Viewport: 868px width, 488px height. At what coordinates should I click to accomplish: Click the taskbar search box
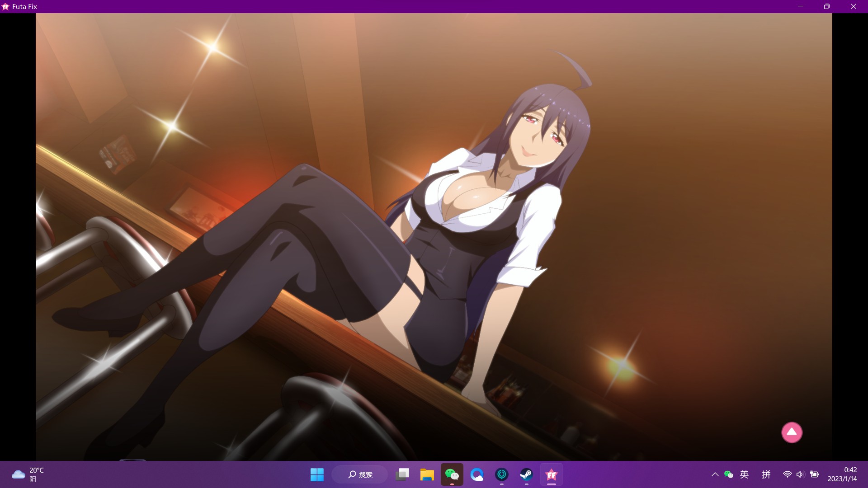pyautogui.click(x=360, y=474)
